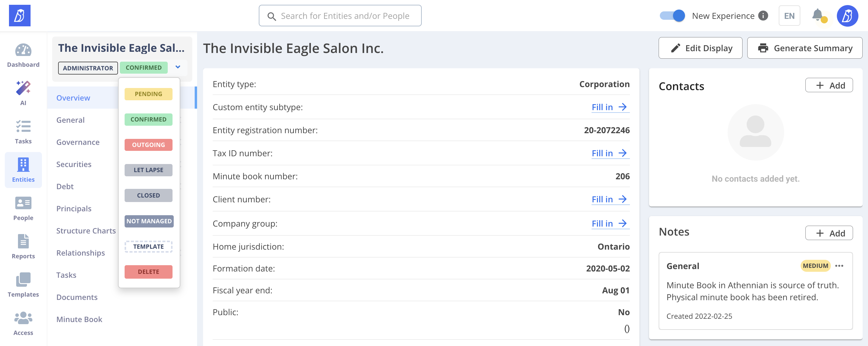Open the Reports document icon

pyautogui.click(x=23, y=241)
